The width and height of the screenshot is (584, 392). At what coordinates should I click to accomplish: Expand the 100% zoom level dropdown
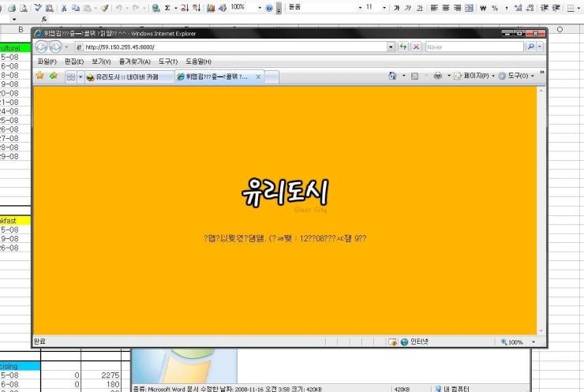[533, 342]
